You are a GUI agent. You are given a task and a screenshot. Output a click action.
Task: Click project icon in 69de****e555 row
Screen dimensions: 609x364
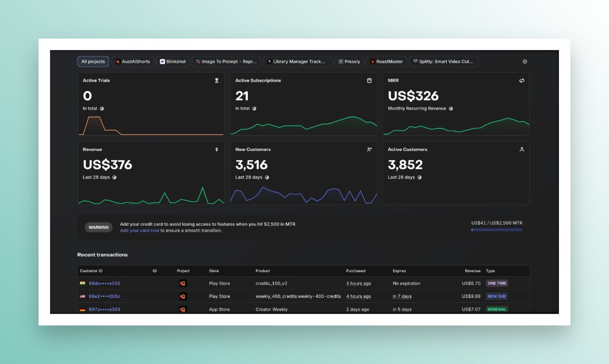click(183, 283)
